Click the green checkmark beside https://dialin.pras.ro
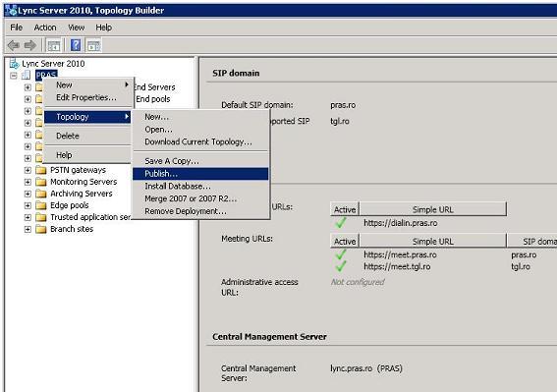This screenshot has width=557, height=392. point(341,222)
